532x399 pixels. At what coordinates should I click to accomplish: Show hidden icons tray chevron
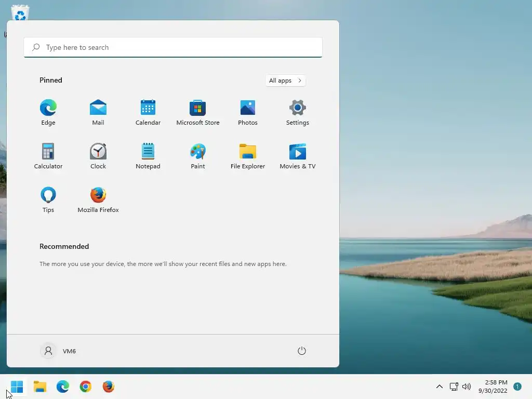pyautogui.click(x=440, y=387)
